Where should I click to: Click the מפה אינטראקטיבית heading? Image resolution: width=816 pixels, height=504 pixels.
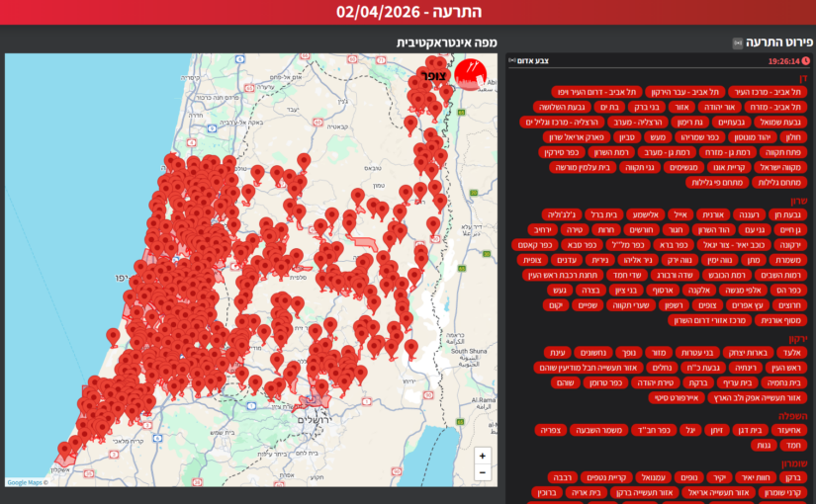[446, 42]
